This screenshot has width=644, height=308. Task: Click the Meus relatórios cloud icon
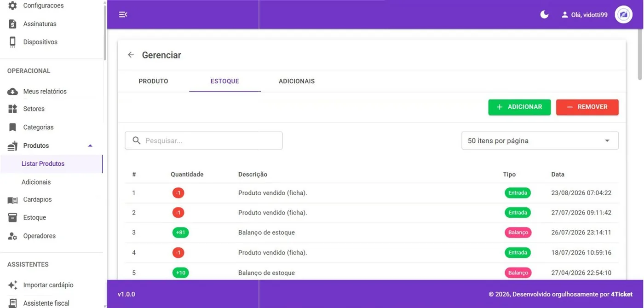[13, 92]
